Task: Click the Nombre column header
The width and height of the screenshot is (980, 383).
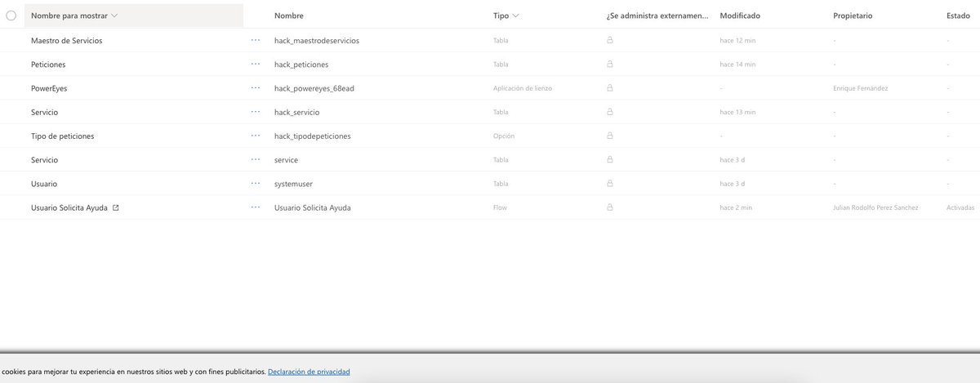Action: click(x=289, y=16)
